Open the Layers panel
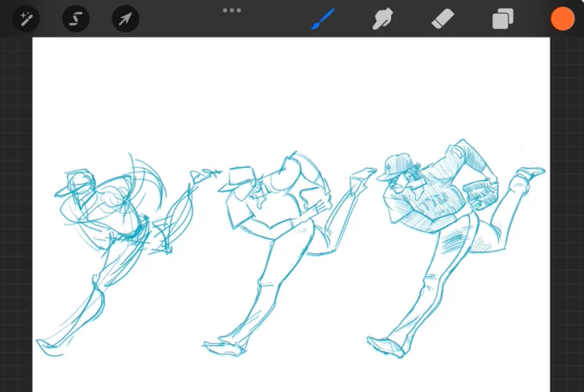 coord(502,19)
